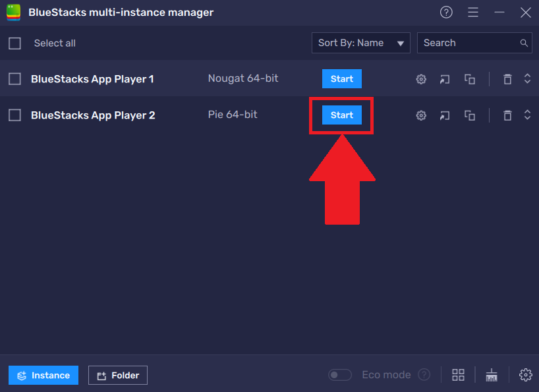Focus the Search input field
Viewport: 539px width, 392px height.
click(474, 43)
